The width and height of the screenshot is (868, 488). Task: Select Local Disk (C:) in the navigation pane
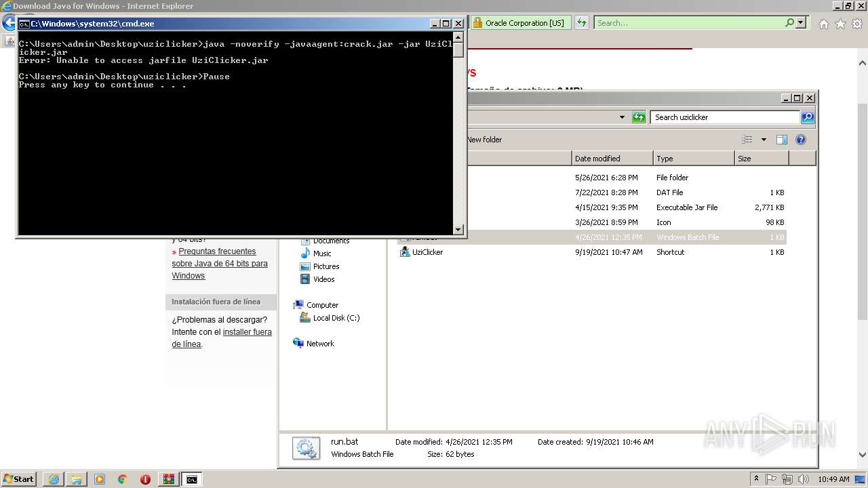(336, 318)
